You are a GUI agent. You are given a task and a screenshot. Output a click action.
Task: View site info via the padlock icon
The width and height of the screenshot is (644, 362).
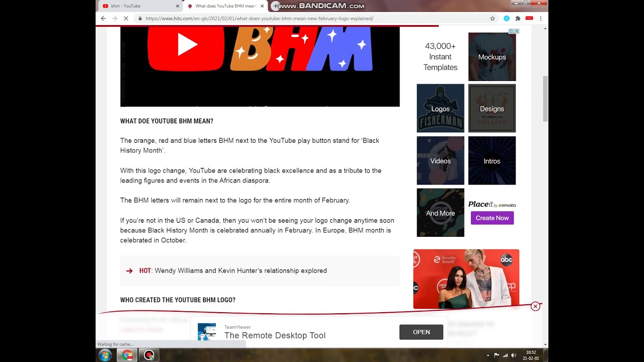[140, 18]
